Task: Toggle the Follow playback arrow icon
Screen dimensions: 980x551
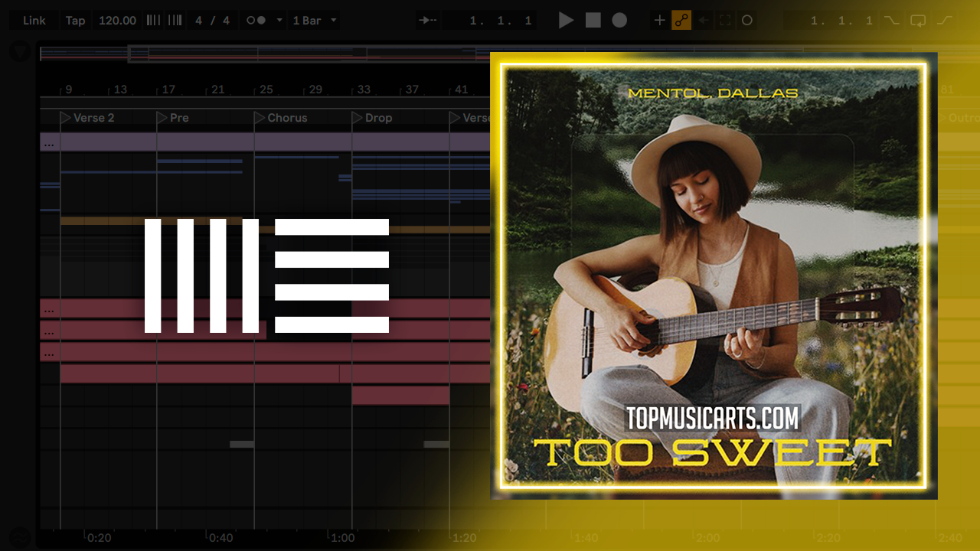Action: [x=429, y=21]
